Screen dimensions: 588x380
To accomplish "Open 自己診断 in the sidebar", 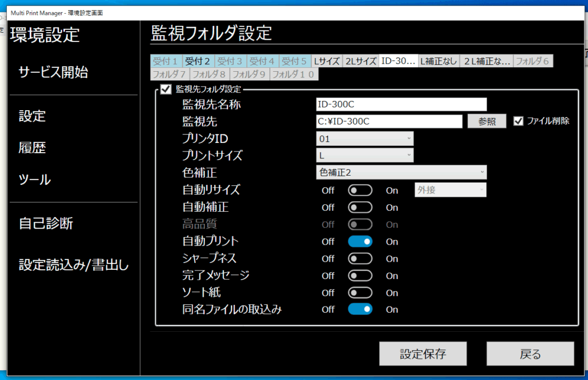I will pyautogui.click(x=46, y=223).
